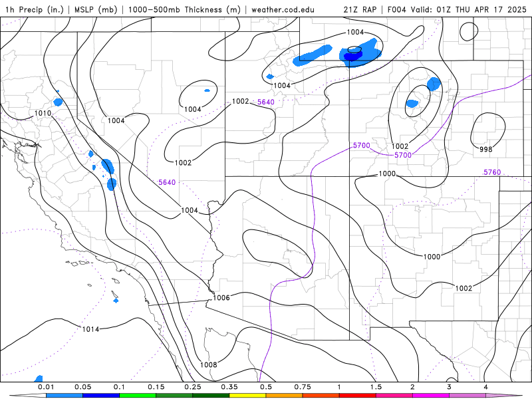Click the 1010 isobar label
Image resolution: width=532 pixels, height=399 pixels.
pyautogui.click(x=43, y=113)
